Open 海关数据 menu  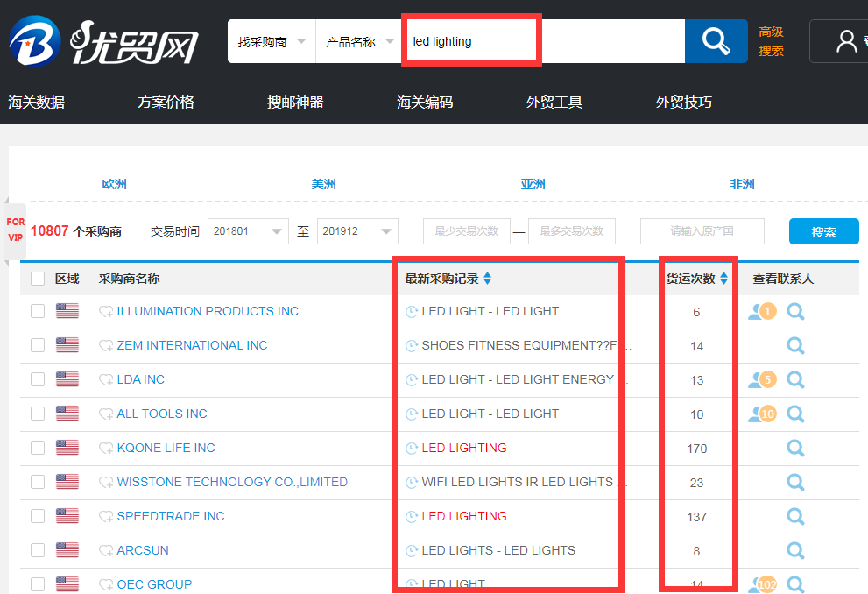click(37, 103)
